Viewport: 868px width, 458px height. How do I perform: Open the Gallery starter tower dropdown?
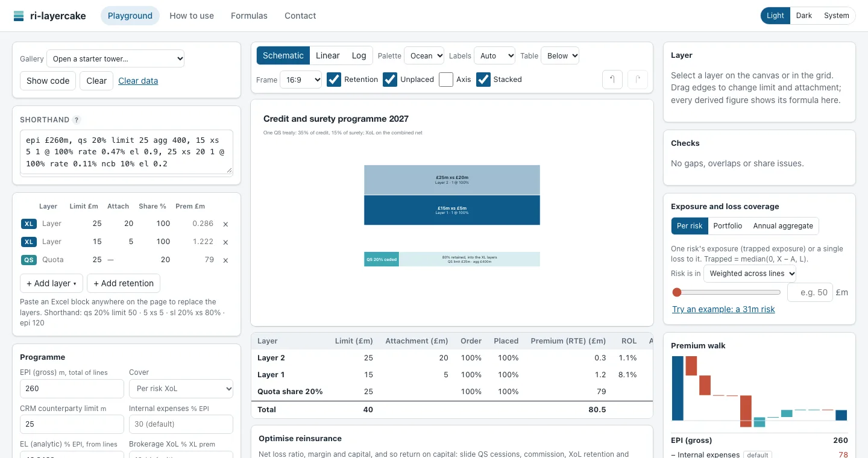(116, 58)
